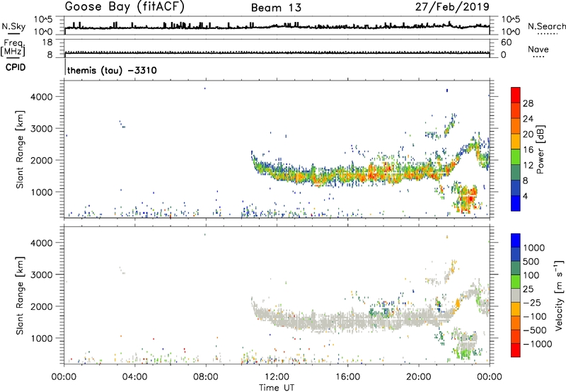Click the '100' tick on Velocity colorbar
The image size is (566, 392).
pyautogui.click(x=531, y=275)
